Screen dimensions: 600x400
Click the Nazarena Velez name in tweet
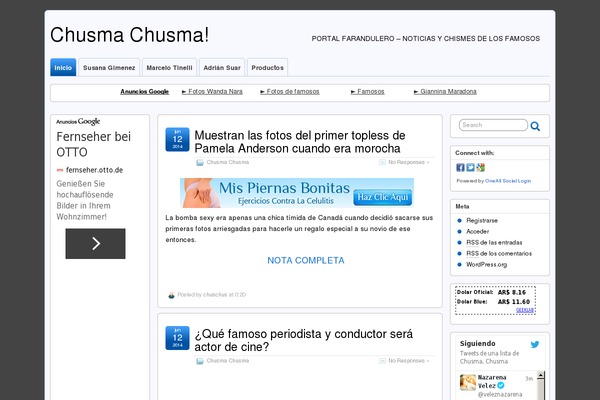coord(491,381)
